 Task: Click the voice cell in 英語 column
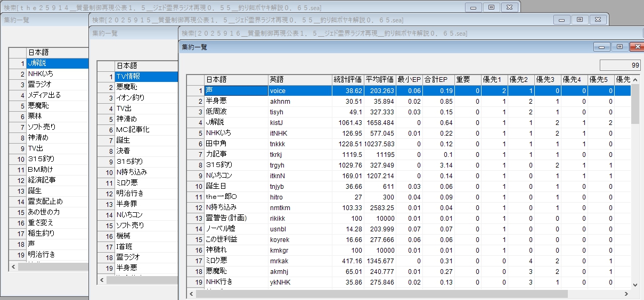pyautogui.click(x=299, y=91)
